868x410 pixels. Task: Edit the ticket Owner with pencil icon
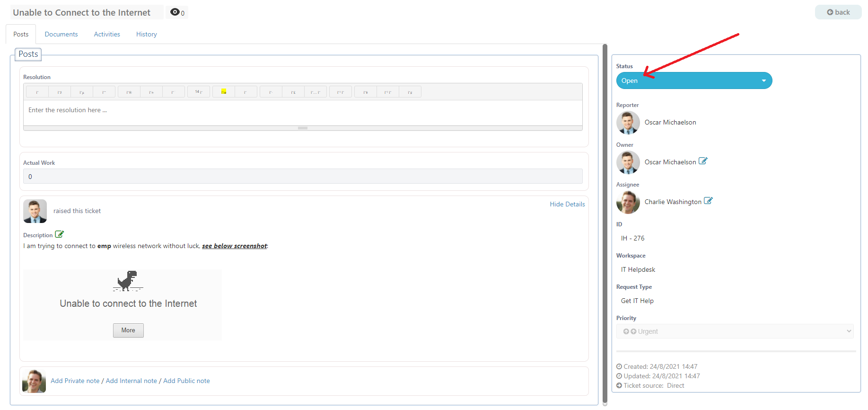703,161
